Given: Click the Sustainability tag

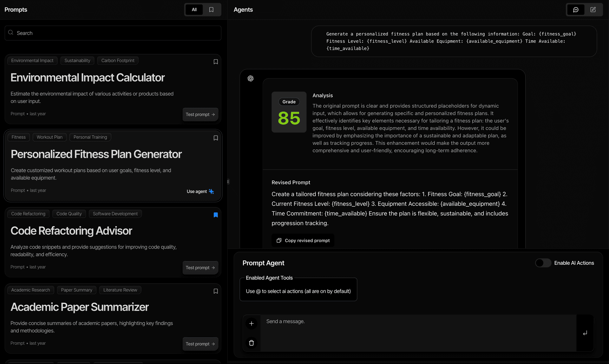Looking at the screenshot, I should click(77, 61).
